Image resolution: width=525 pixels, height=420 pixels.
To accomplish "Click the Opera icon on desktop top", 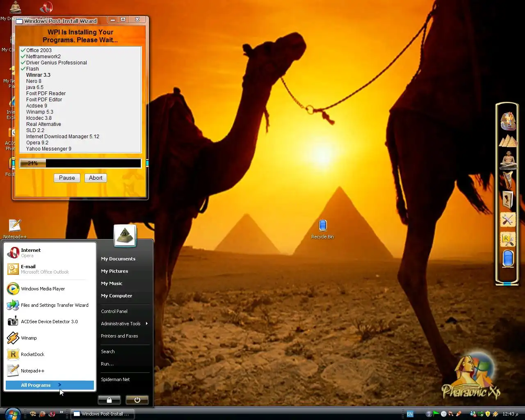I will pos(46,7).
